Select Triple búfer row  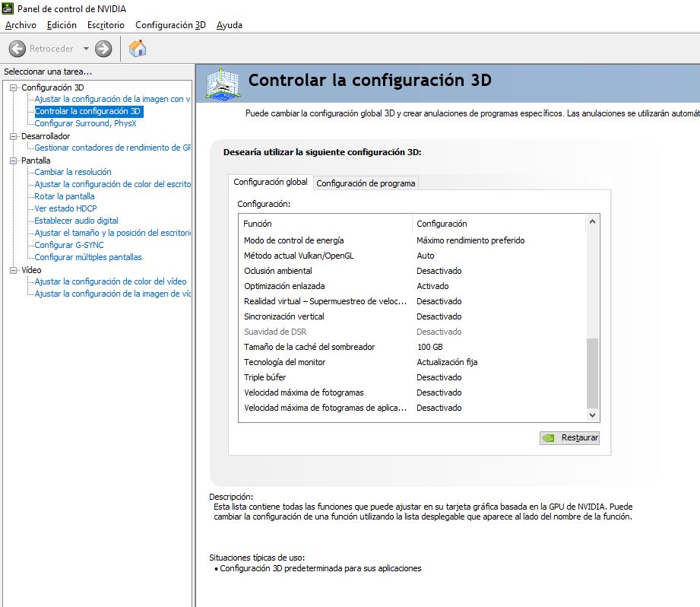(413, 377)
